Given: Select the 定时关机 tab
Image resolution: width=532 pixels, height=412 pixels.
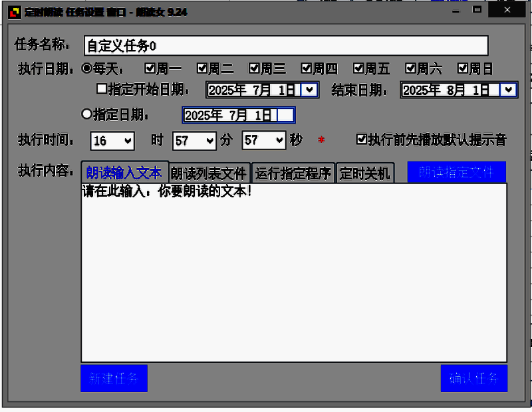Looking at the screenshot, I should pos(365,173).
